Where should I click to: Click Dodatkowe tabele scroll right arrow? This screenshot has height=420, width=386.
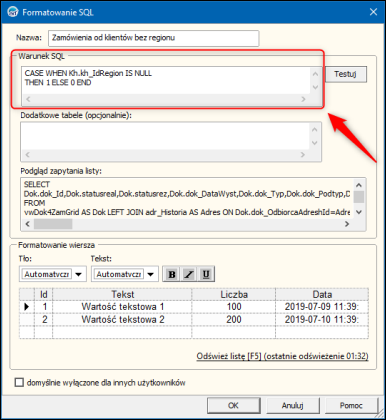302,155
